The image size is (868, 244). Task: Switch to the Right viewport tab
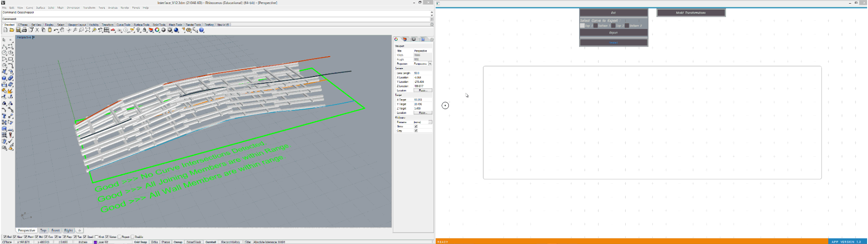click(x=68, y=230)
